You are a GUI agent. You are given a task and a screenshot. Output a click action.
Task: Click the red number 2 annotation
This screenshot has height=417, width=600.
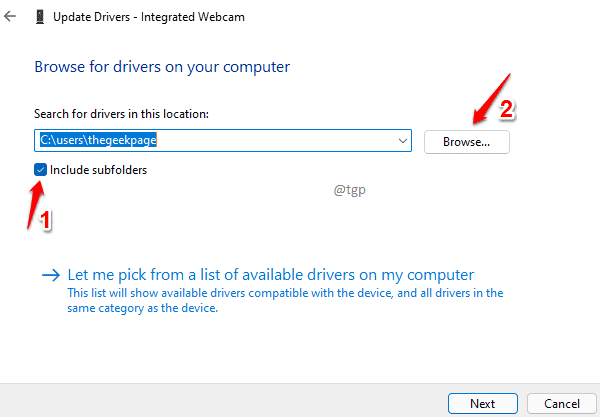click(507, 109)
